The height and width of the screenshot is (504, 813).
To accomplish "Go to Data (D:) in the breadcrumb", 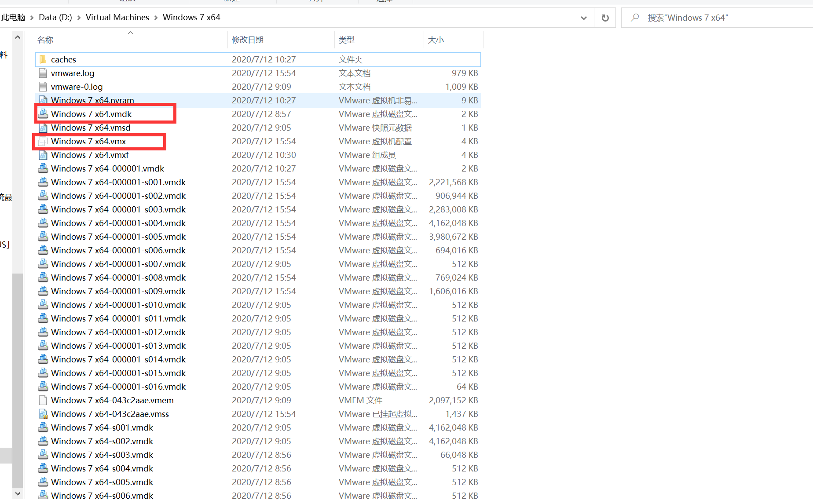I will [x=55, y=18].
